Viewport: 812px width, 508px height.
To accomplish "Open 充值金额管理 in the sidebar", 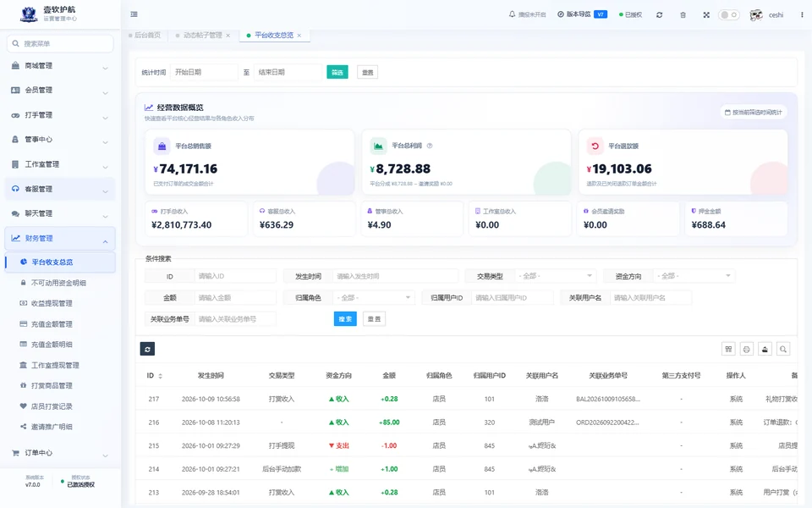I will (52, 324).
